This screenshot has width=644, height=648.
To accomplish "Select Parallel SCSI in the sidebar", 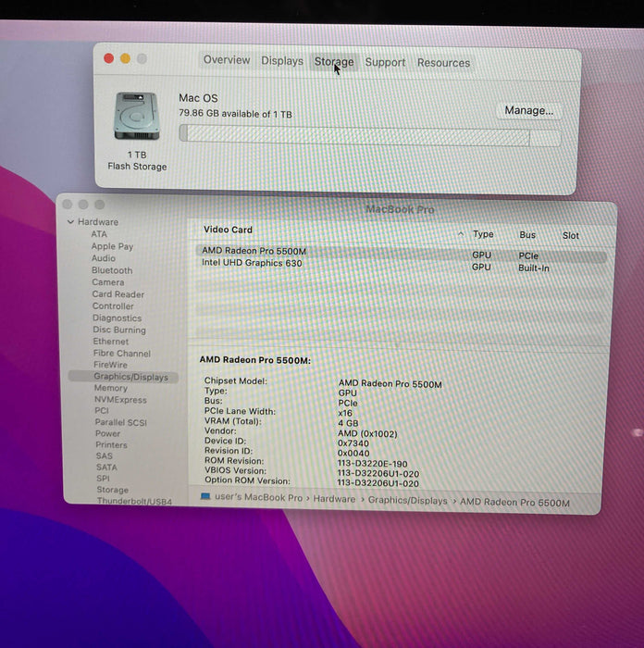I will click(120, 422).
